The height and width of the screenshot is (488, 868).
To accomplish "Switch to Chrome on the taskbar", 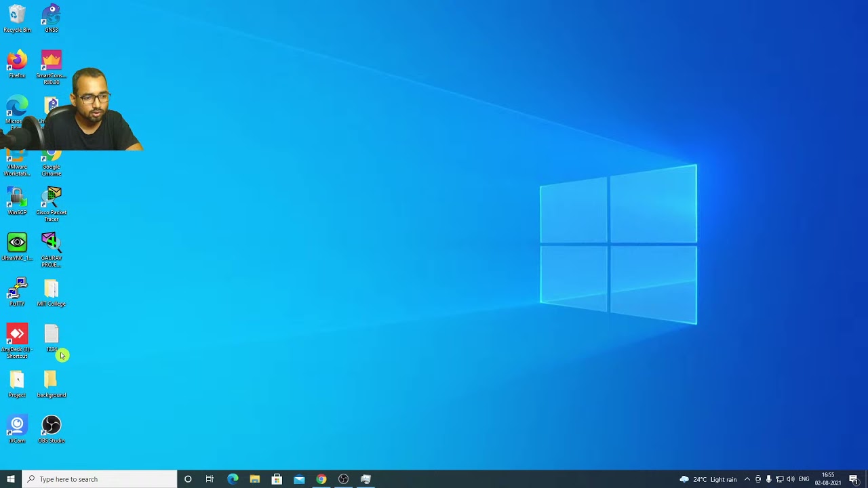I will pos(321,479).
